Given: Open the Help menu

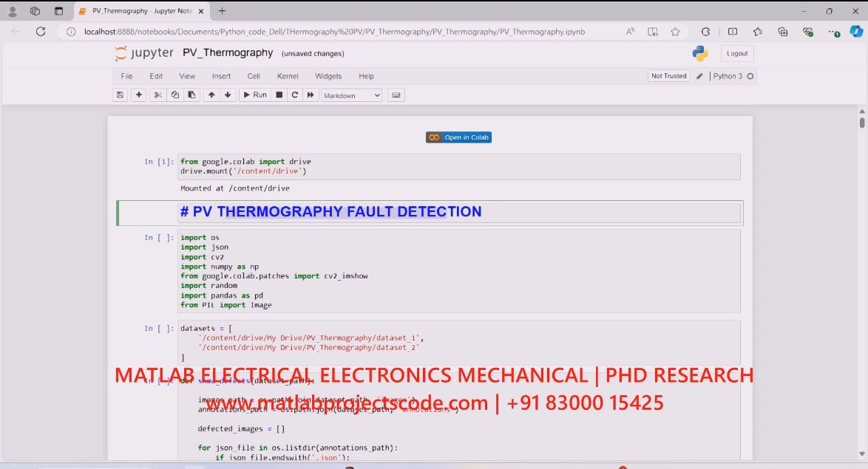Looking at the screenshot, I should click(x=367, y=76).
